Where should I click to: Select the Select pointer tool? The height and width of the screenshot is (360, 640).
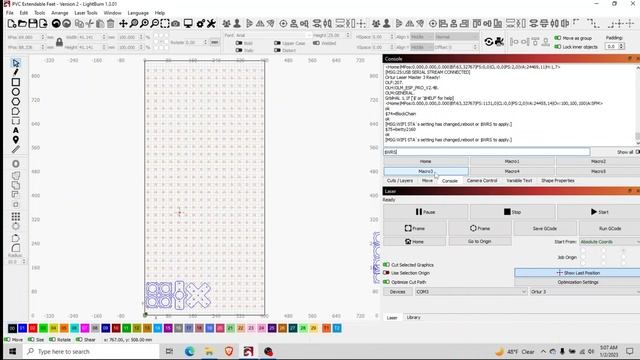pos(16,63)
